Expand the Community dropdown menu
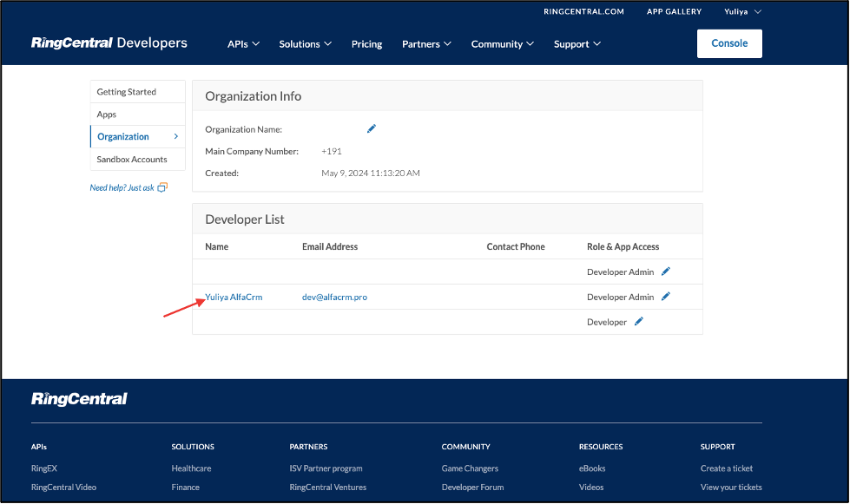This screenshot has height=504, width=850. pos(502,44)
